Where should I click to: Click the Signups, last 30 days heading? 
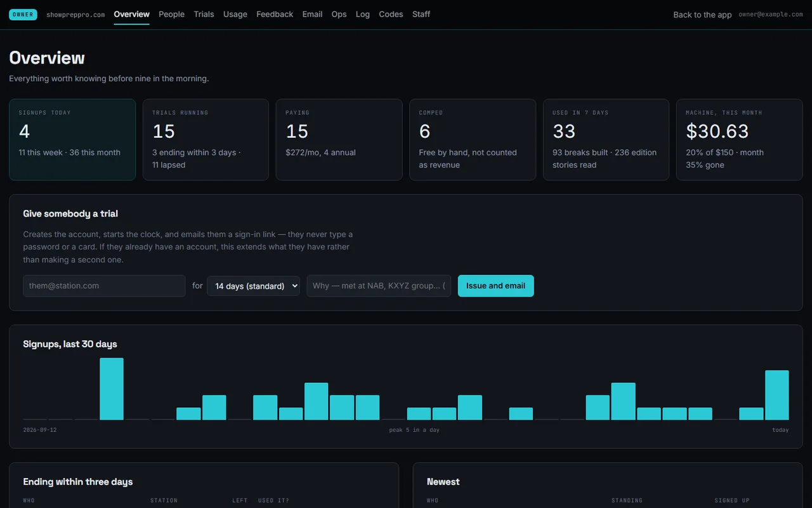coord(70,344)
